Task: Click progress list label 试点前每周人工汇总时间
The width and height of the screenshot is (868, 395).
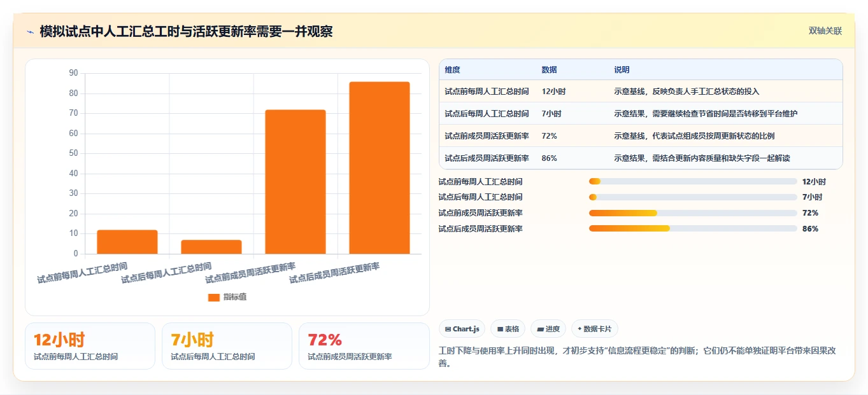Action: 480,181
